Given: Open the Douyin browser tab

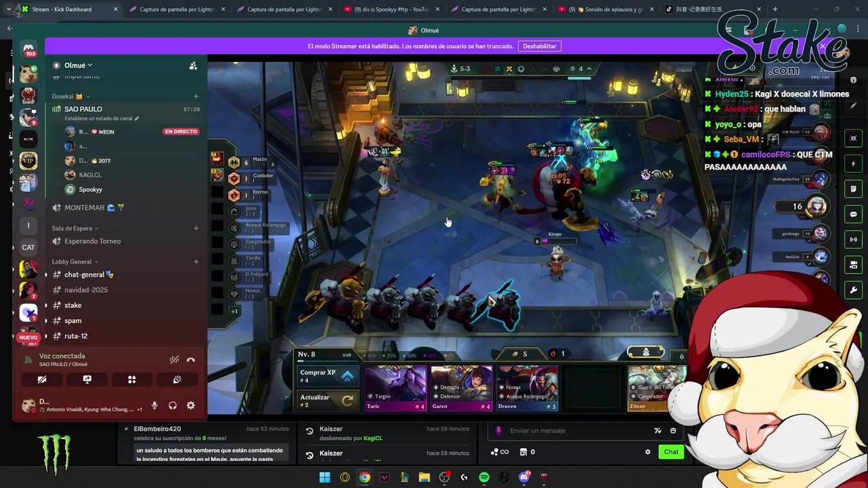Looking at the screenshot, I should tap(712, 9).
